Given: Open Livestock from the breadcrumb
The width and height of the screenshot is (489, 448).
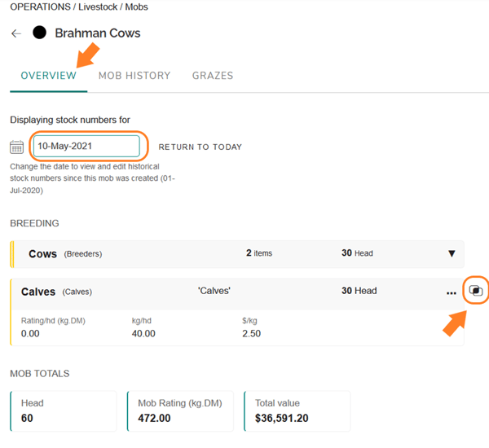Looking at the screenshot, I should 102,7.
